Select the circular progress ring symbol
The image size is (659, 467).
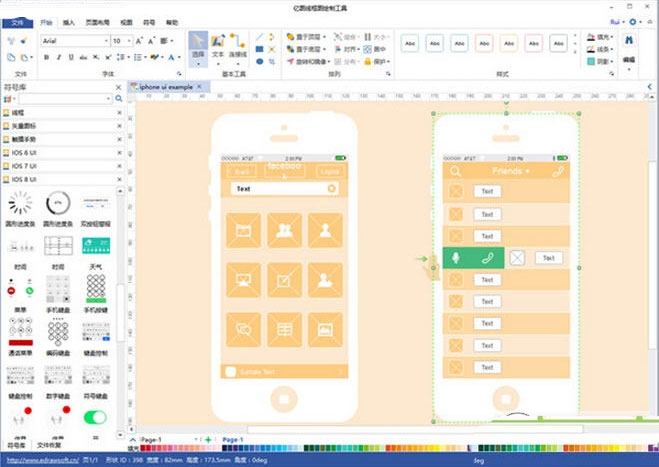(58, 203)
